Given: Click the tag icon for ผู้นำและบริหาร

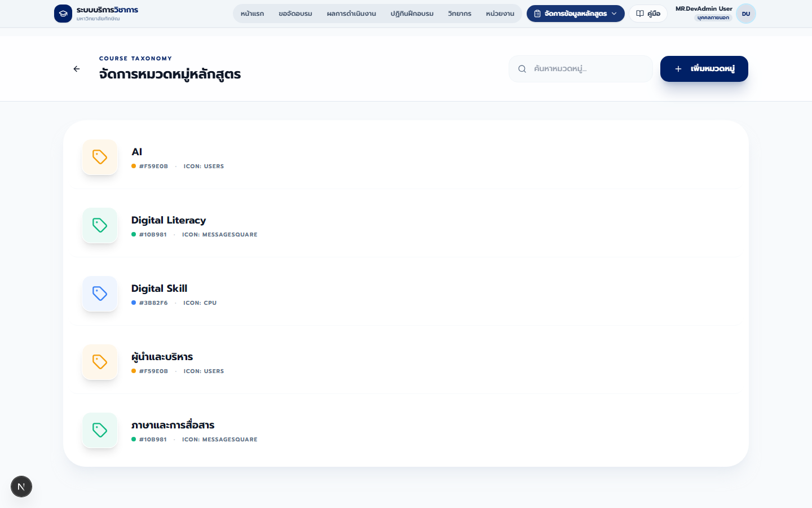Looking at the screenshot, I should click(x=100, y=362).
